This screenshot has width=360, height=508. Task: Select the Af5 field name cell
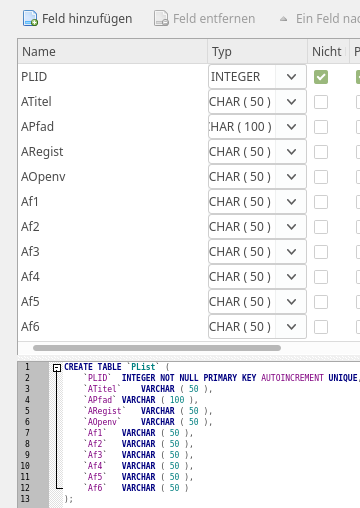pyautogui.click(x=113, y=302)
